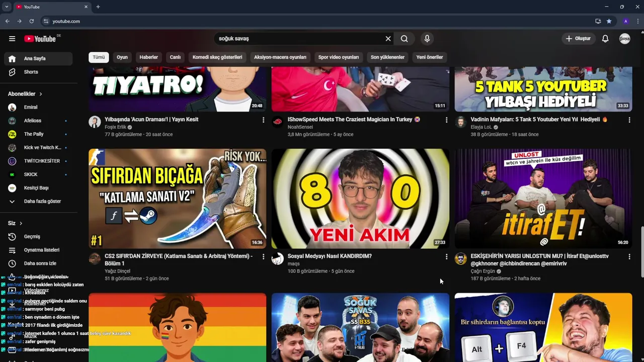The width and height of the screenshot is (644, 362).
Task: Select 'Son yüklenenler' chip
Action: [x=387, y=57]
